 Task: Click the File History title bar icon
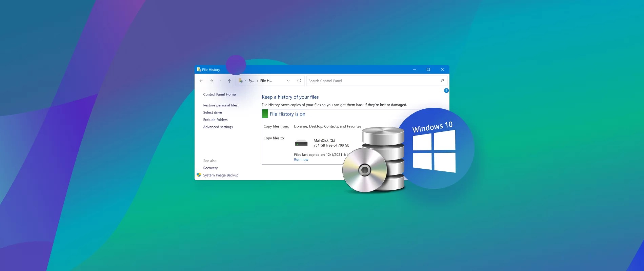(x=199, y=69)
